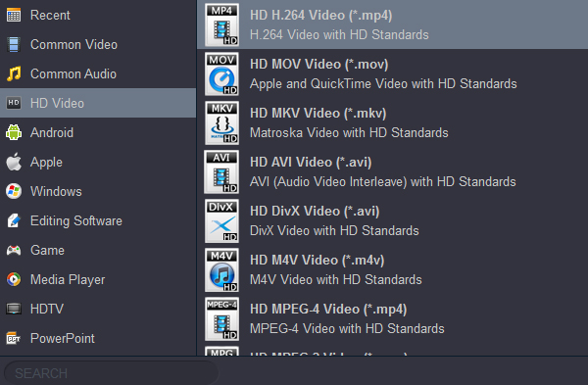Choose HD MPEG-4 Video (*.mp4) format
588x385 pixels.
[x=393, y=319]
